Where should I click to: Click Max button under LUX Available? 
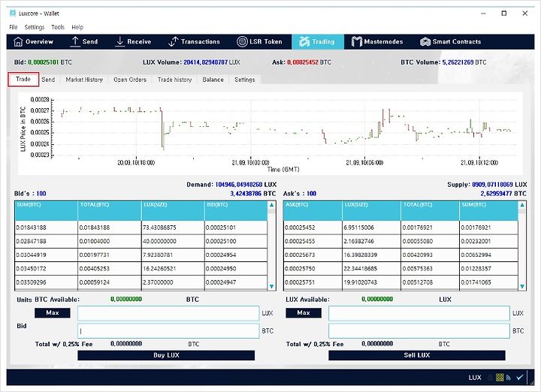(x=304, y=312)
